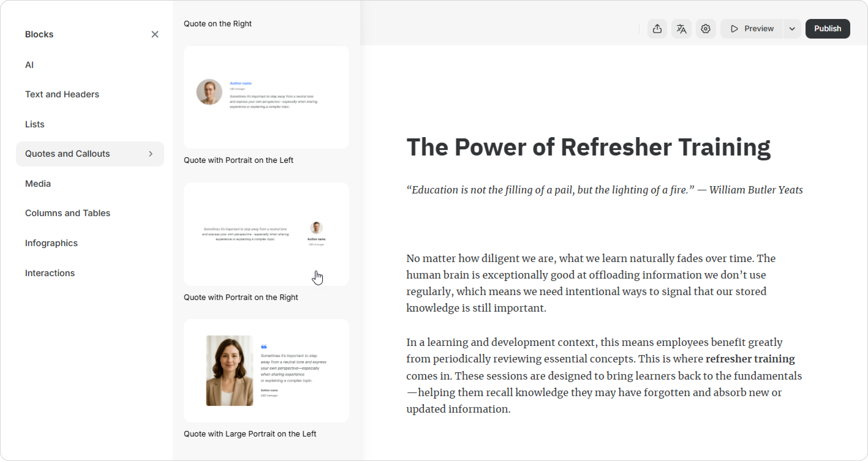The width and height of the screenshot is (868, 461).
Task: Click the Power of Refresher Training title
Action: 588,147
